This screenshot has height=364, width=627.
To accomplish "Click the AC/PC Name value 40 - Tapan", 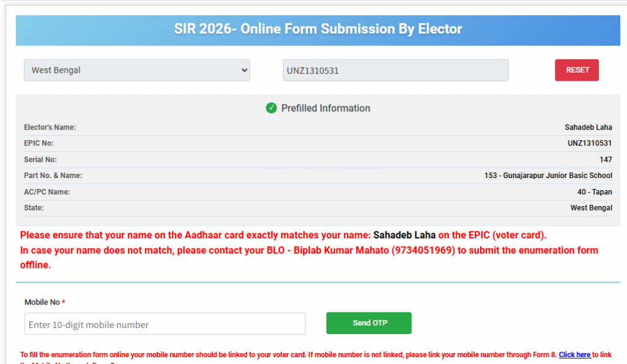I will point(594,192).
